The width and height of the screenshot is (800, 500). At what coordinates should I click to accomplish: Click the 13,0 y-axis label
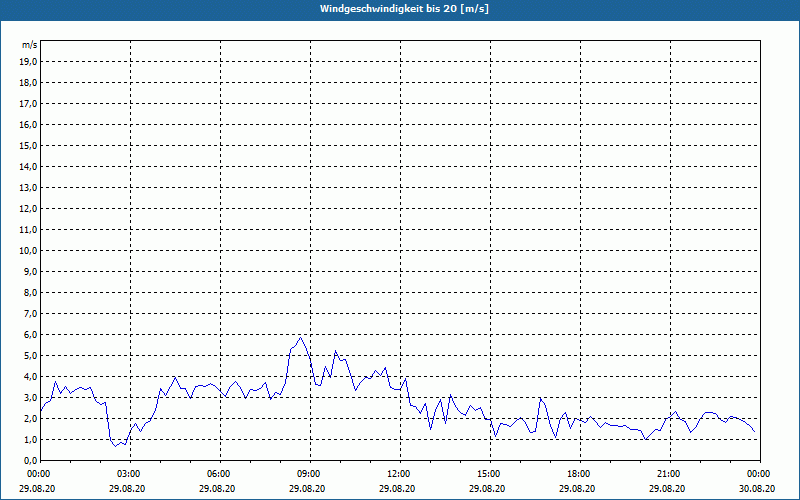pyautogui.click(x=28, y=187)
